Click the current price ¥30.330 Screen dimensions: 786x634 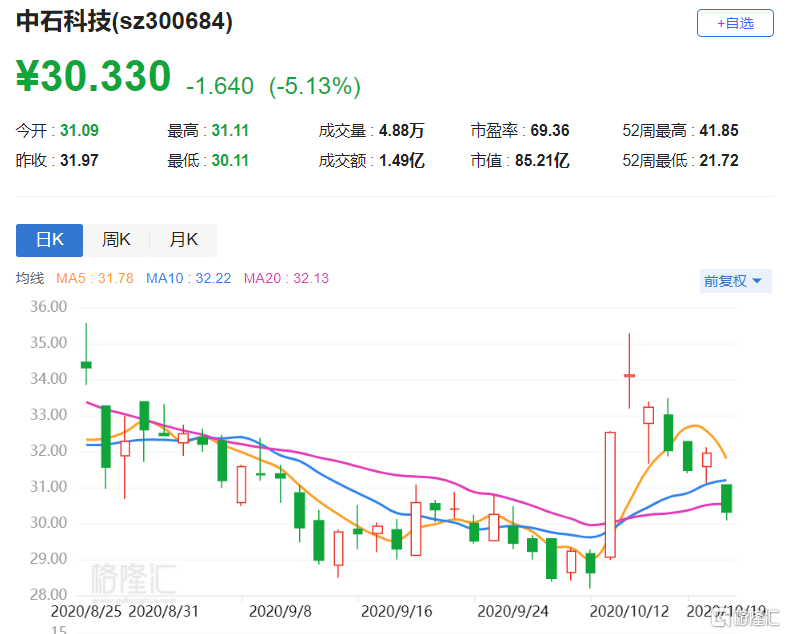94,76
